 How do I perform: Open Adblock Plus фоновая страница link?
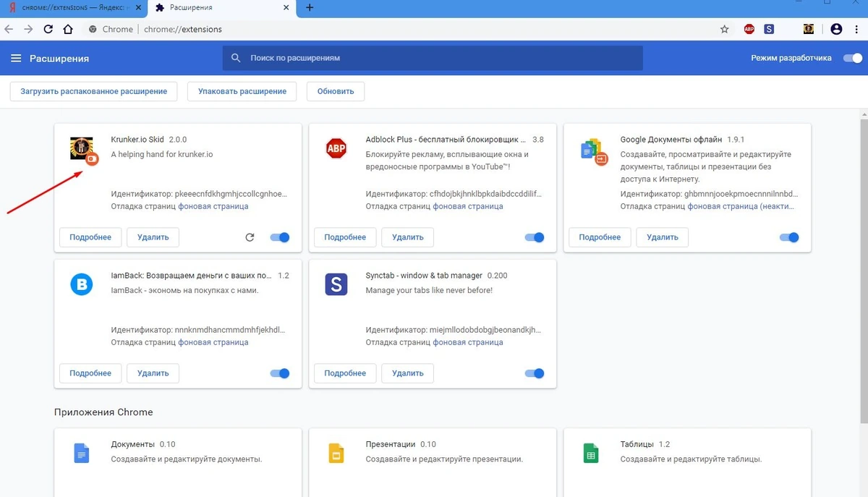pos(468,206)
